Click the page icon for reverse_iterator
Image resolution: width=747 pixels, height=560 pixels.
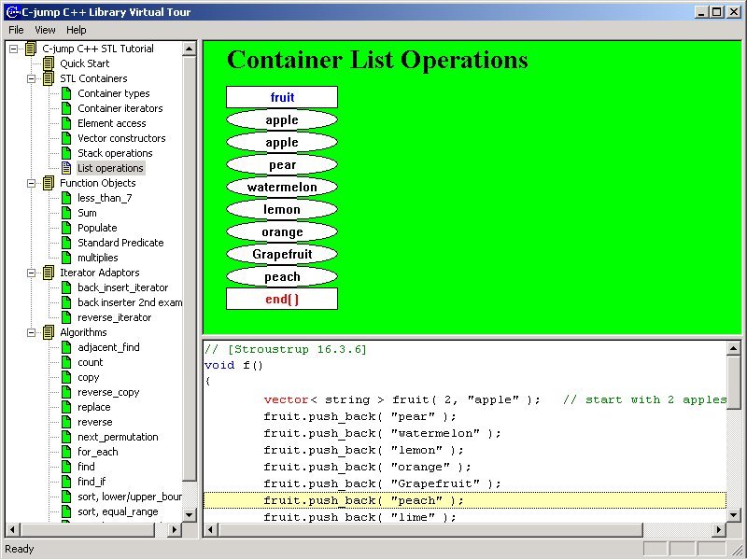click(66, 317)
